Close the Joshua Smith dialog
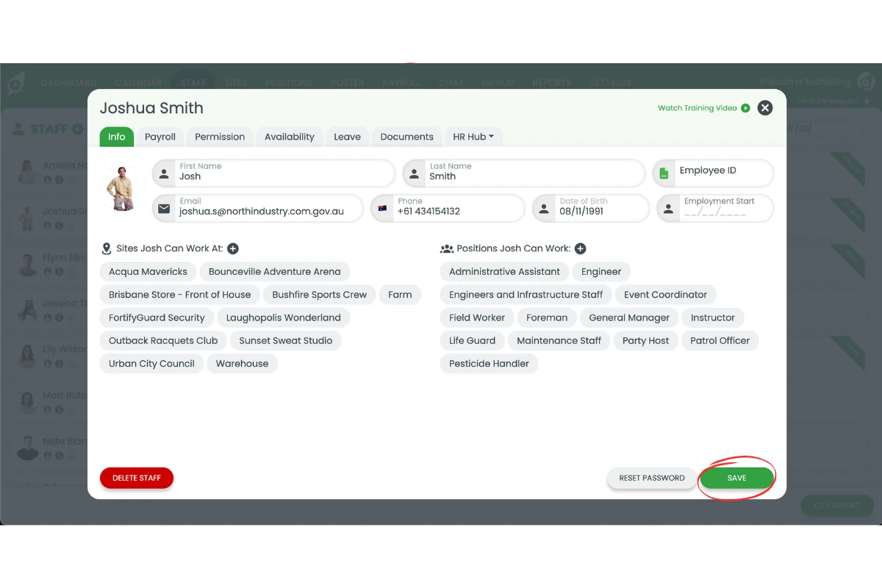Viewport: 882px width, 588px height. coord(765,108)
